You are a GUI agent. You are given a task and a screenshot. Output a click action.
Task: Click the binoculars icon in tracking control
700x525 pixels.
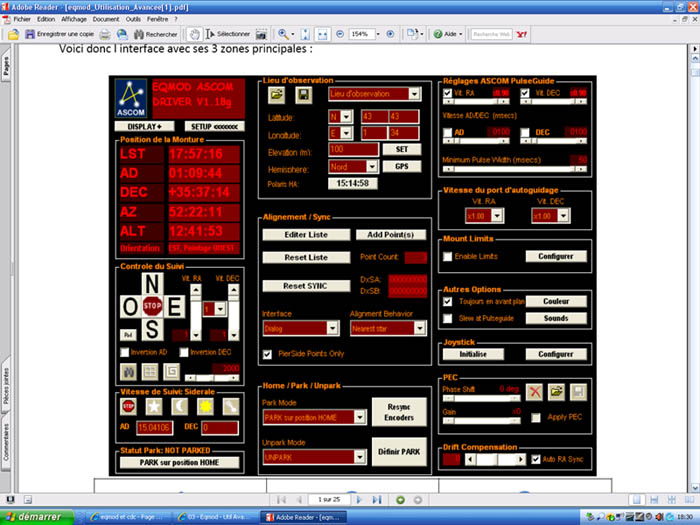[129, 371]
